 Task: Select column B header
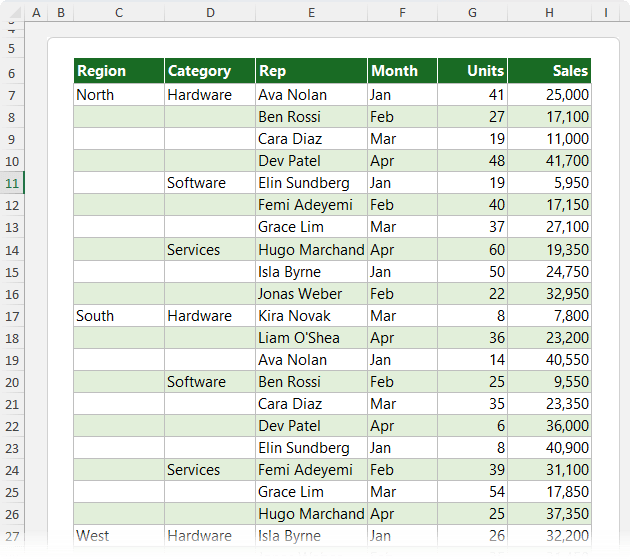(61, 12)
